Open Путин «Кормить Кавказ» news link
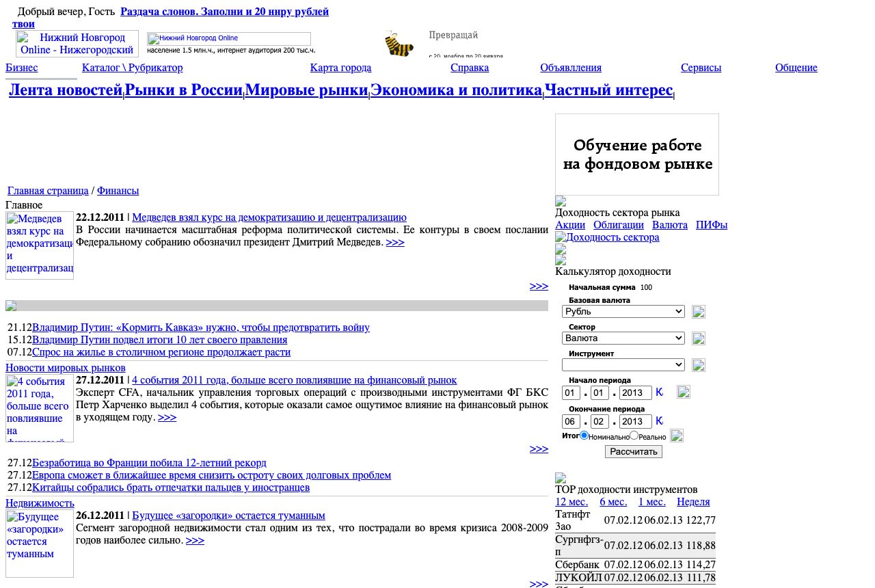 coord(201,328)
